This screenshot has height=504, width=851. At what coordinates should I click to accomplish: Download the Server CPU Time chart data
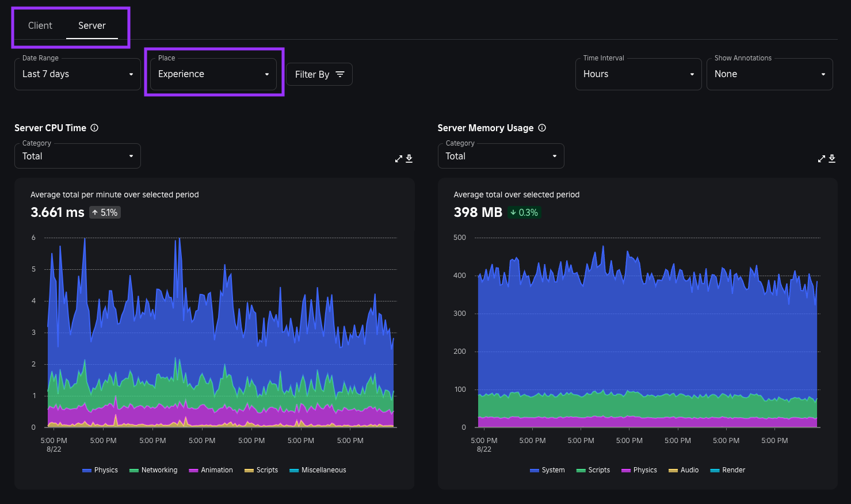point(409,158)
